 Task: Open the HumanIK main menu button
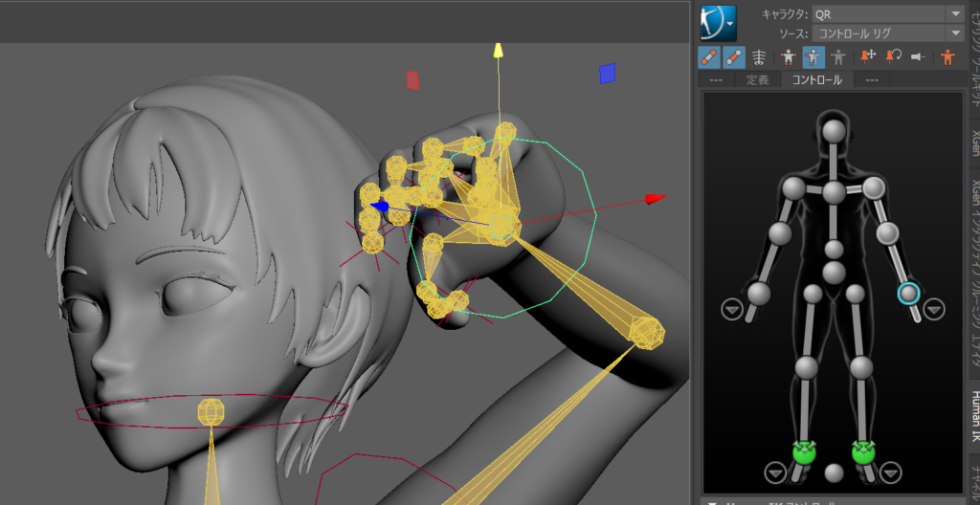click(x=717, y=23)
